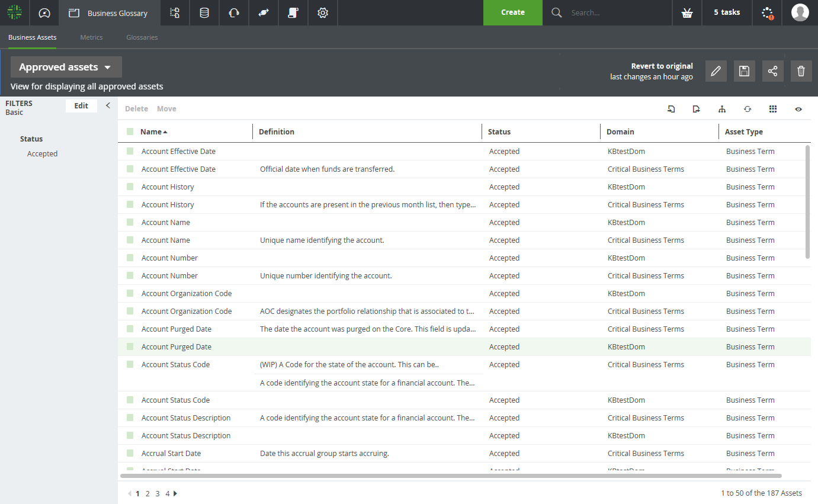Open the gear settings icon in top bar
The height and width of the screenshot is (504, 818).
(x=323, y=12)
